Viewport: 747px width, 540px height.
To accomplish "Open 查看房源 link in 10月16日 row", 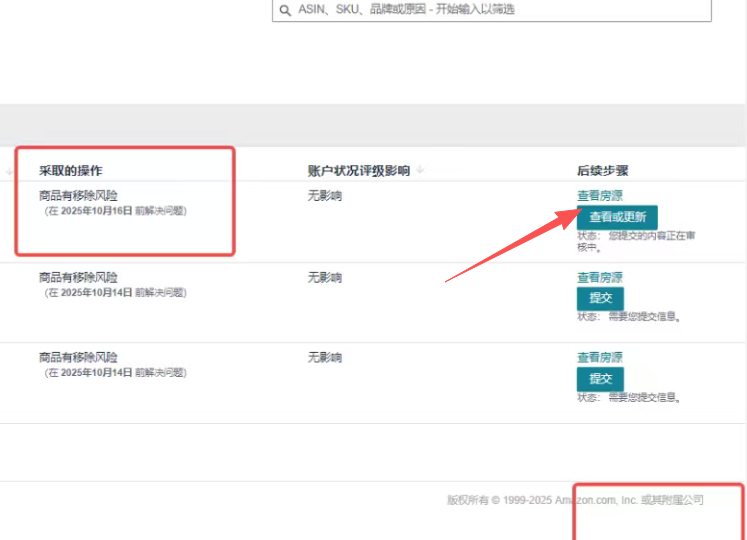I will coord(600,195).
